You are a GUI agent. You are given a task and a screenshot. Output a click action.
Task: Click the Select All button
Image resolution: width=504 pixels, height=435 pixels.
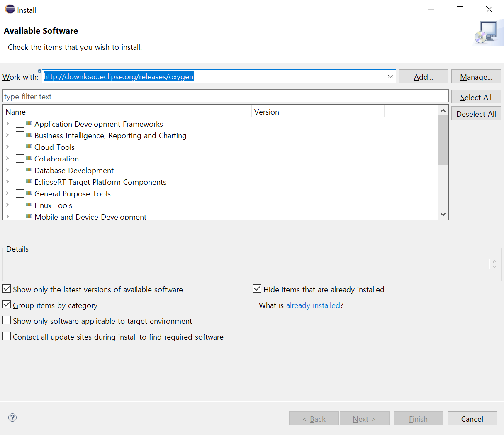click(476, 97)
